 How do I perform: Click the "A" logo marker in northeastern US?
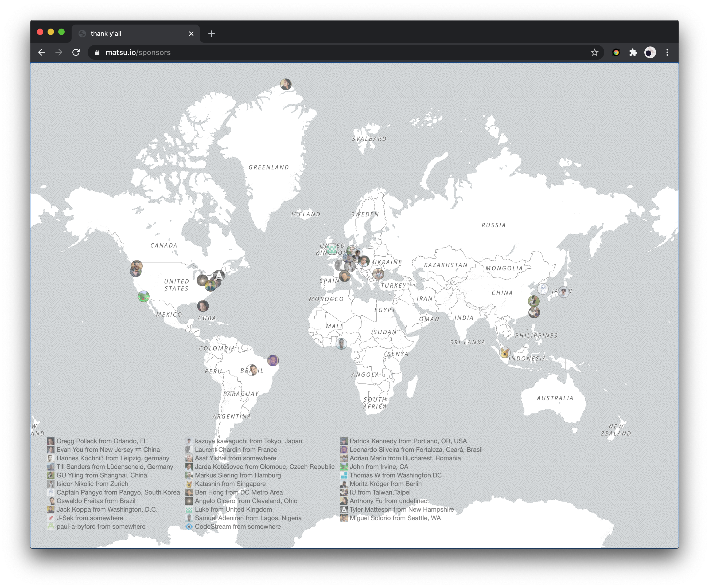(219, 275)
